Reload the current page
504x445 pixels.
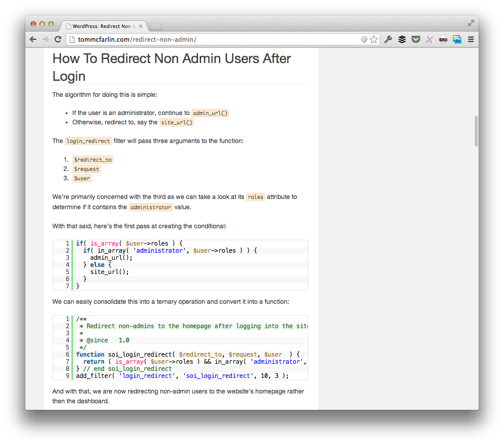(x=58, y=40)
